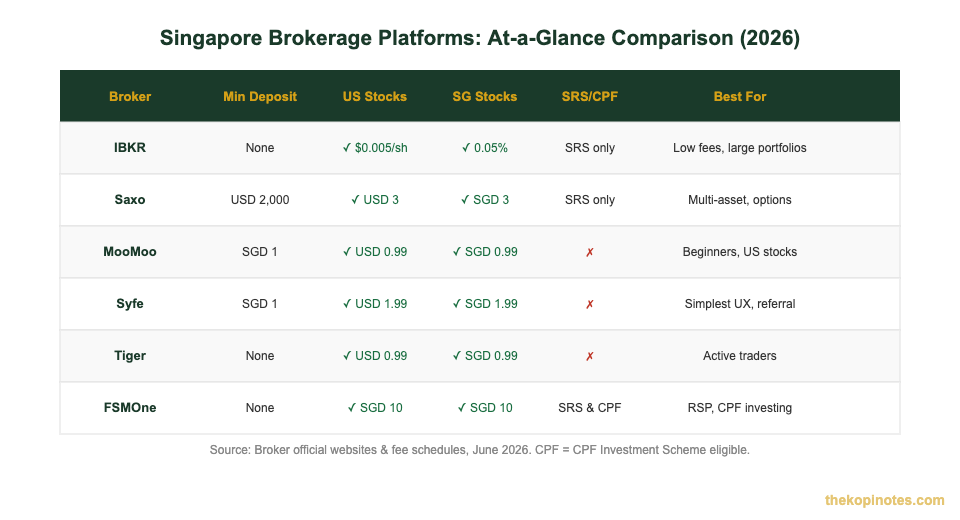
Task: Click 'Low fees, large portfolios' cell
Action: [740, 148]
